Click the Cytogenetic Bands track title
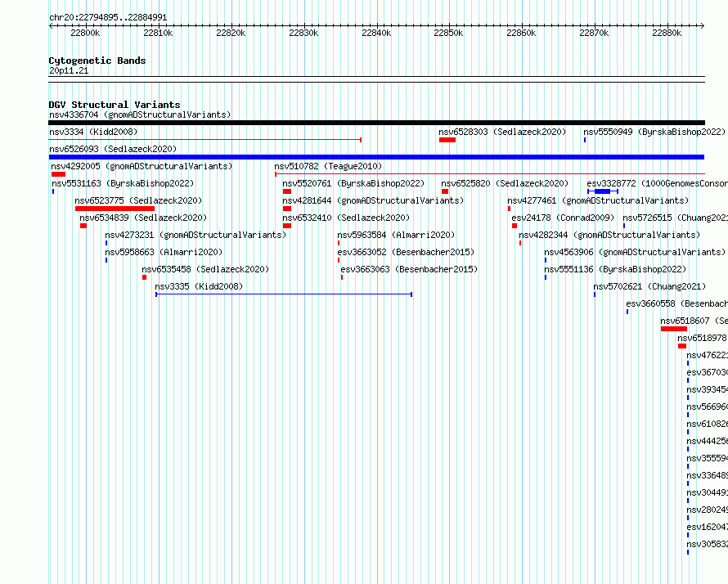 (x=97, y=61)
